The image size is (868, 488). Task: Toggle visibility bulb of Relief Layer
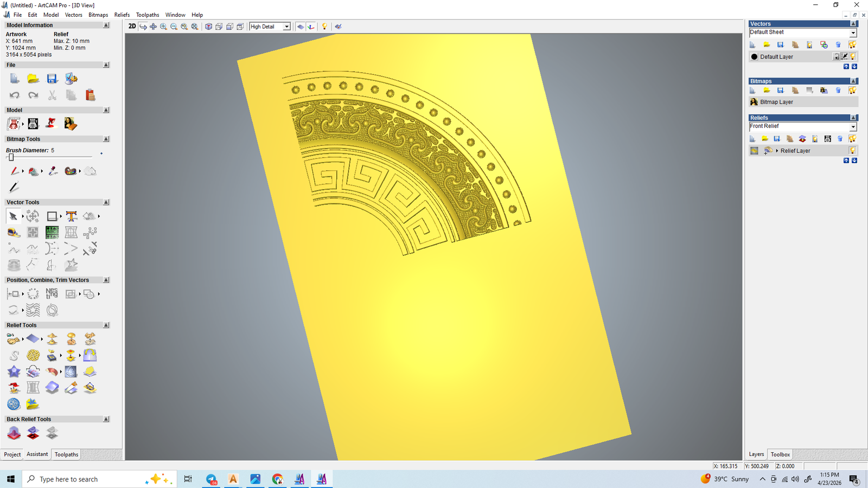(853, 151)
